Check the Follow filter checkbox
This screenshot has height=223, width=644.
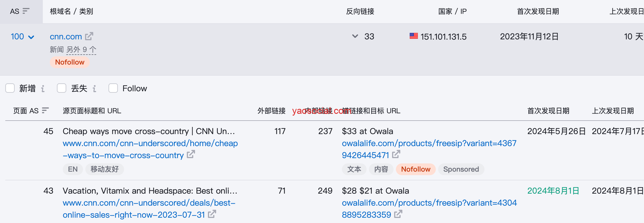113,88
